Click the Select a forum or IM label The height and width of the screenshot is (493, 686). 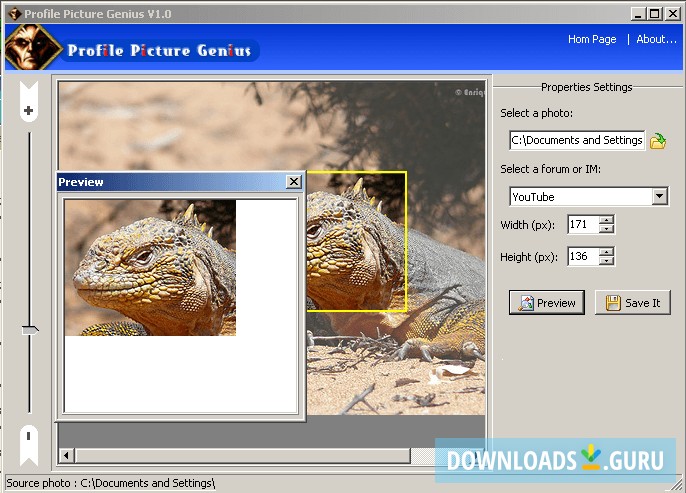tap(550, 169)
